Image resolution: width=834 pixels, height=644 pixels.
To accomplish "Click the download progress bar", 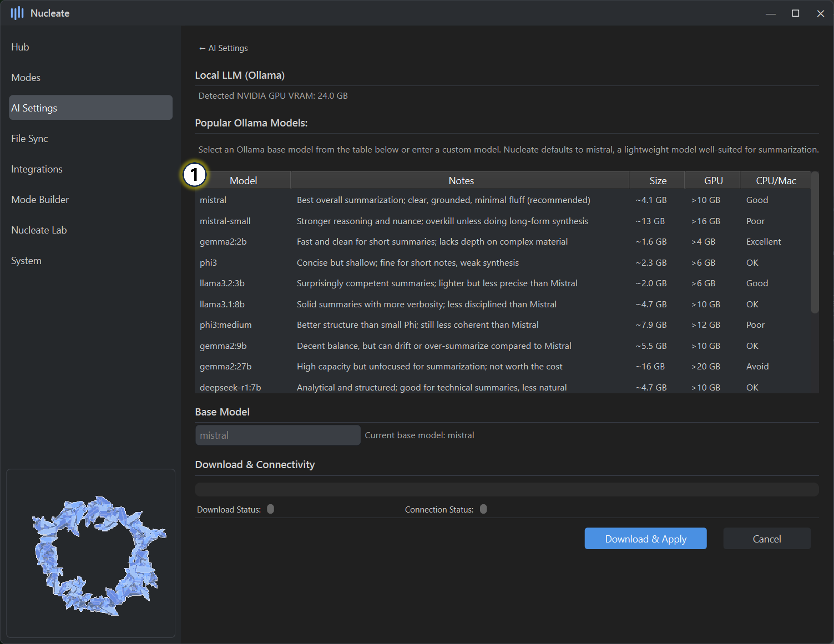I will 506,489.
